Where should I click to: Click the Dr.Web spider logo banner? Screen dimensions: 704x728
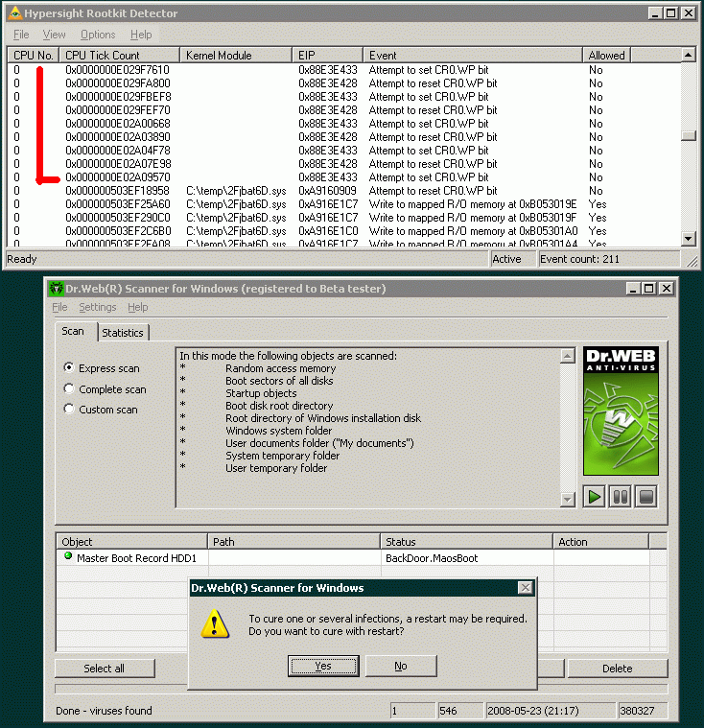click(x=621, y=411)
